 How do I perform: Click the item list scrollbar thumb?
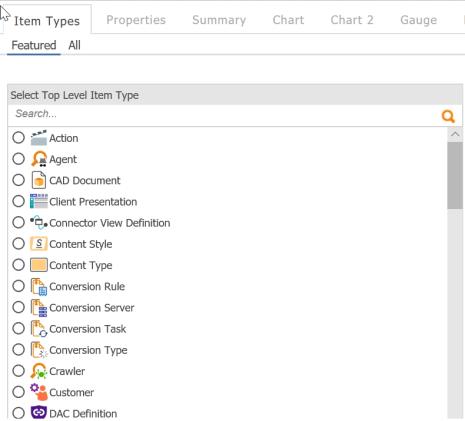coord(455,176)
